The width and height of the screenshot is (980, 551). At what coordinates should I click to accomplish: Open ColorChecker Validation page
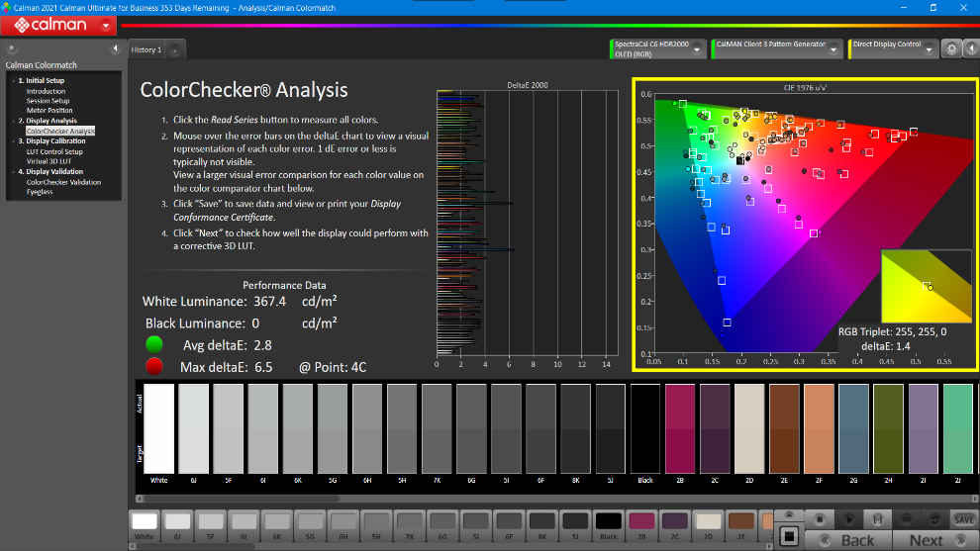63,182
